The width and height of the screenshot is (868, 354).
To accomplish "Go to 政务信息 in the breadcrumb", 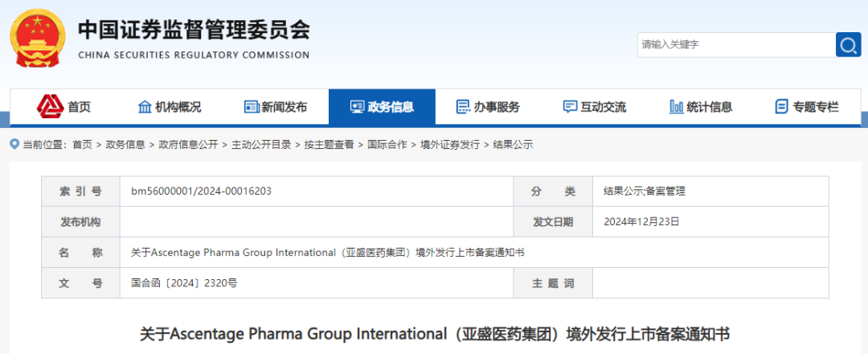I will (125, 145).
